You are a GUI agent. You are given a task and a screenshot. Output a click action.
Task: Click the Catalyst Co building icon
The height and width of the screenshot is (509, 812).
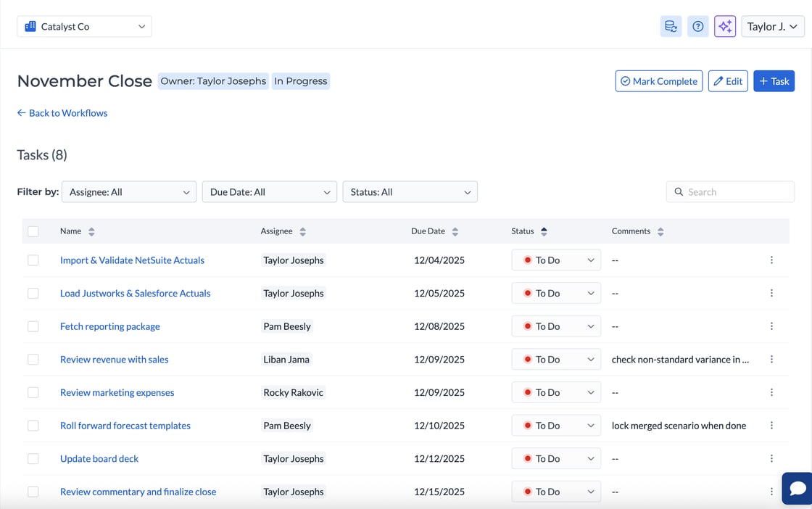pos(30,25)
